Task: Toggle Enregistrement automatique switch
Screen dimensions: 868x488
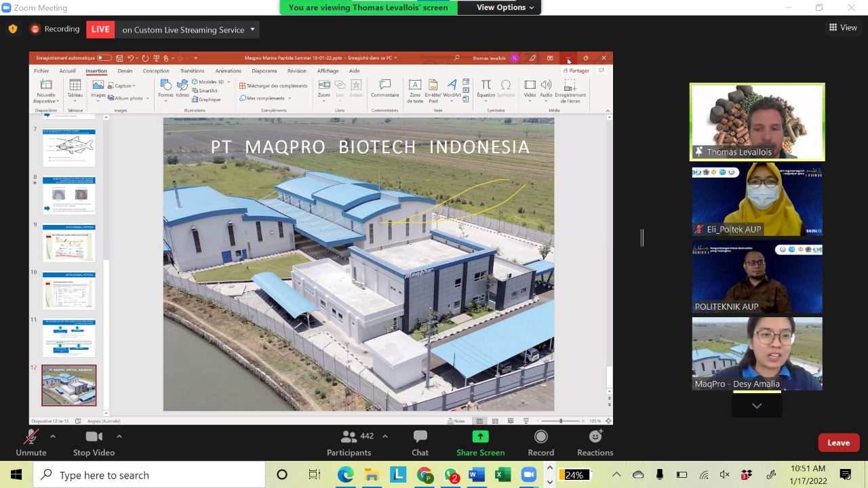Action: point(104,58)
